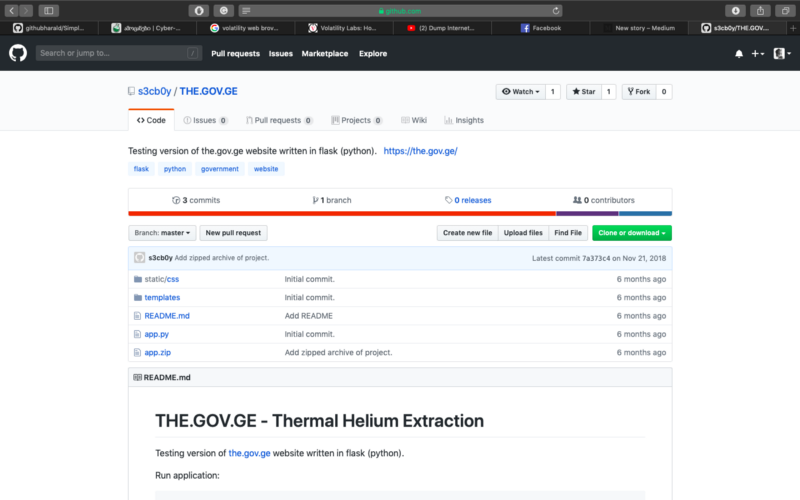Open the GitHub home logo
Viewport: 800px width, 500px height.
(x=18, y=53)
